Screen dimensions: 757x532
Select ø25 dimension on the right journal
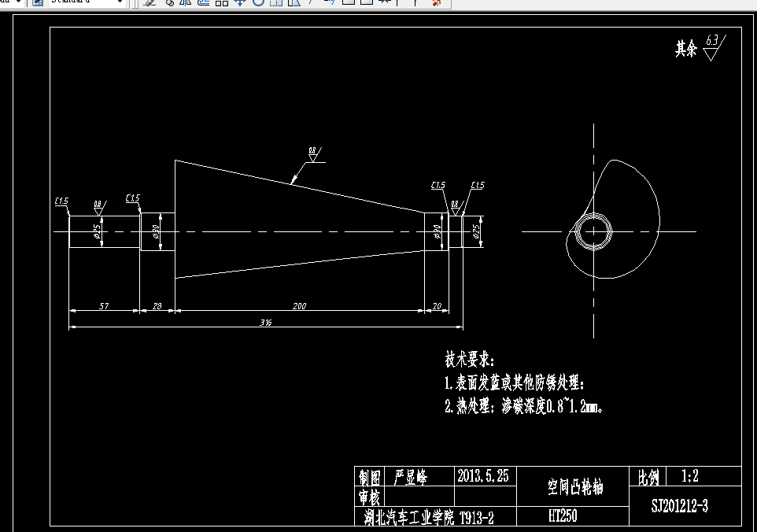(x=477, y=231)
